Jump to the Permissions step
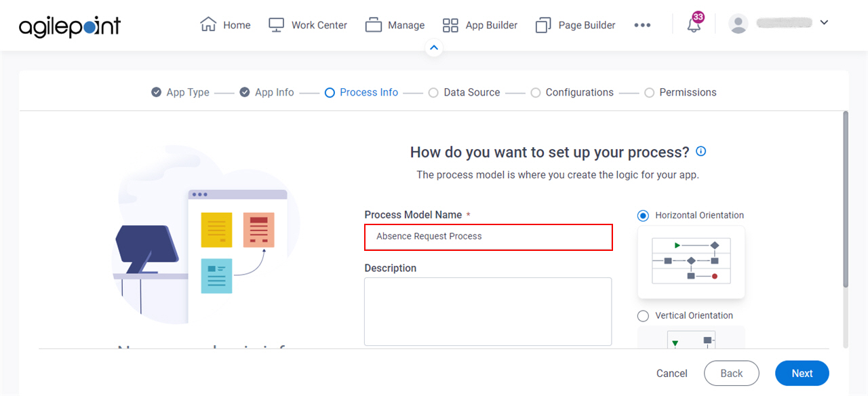The height and width of the screenshot is (396, 868). pyautogui.click(x=688, y=92)
